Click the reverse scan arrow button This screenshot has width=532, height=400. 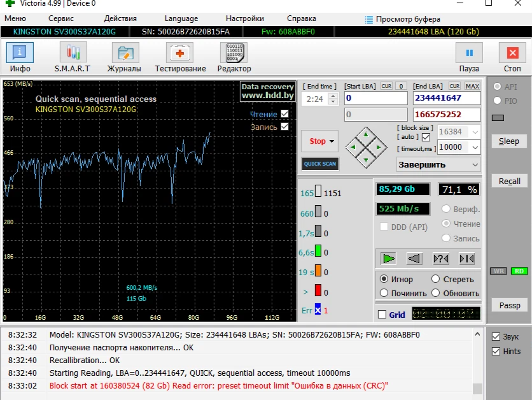pos(414,259)
